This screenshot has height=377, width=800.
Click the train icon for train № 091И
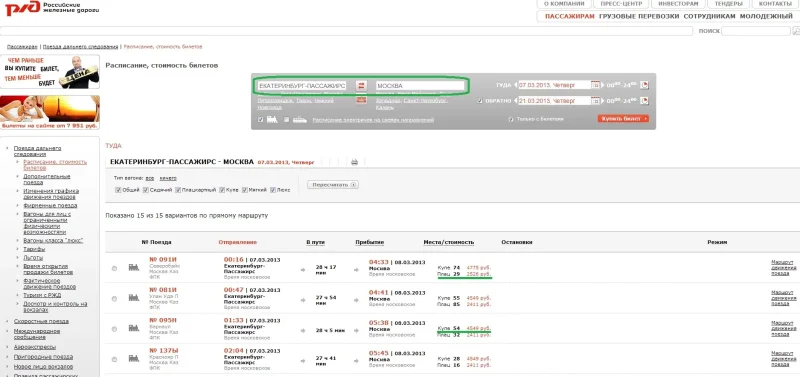coord(134,267)
